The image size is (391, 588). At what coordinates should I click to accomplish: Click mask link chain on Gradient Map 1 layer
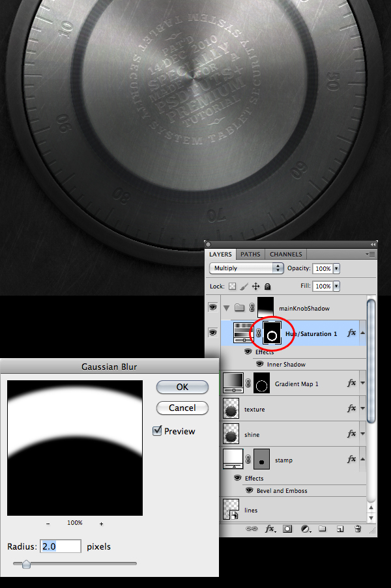tap(248, 383)
